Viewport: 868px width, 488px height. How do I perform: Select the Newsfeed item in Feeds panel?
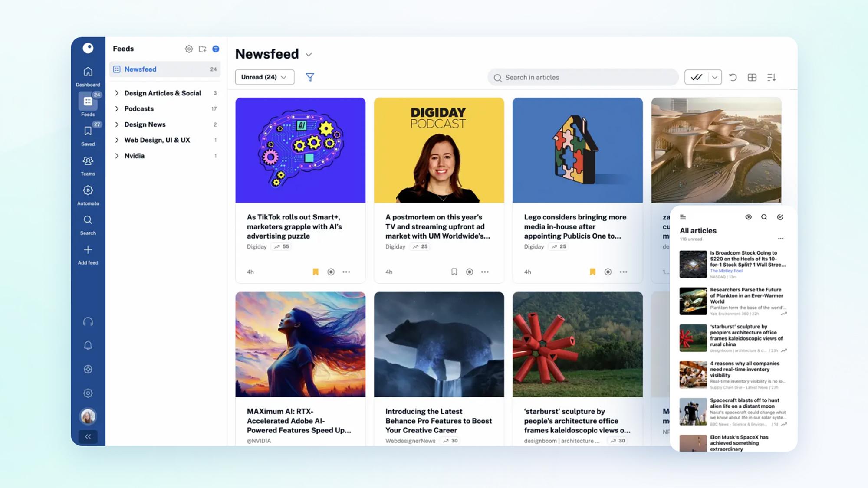point(140,69)
